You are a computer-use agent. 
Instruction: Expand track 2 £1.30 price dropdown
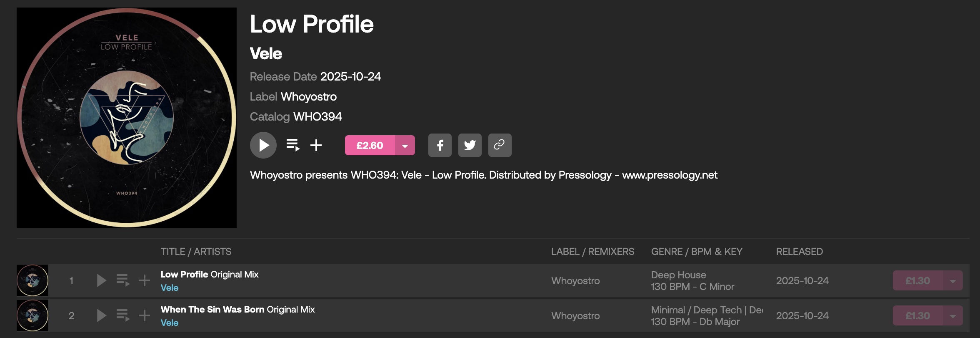[953, 316]
